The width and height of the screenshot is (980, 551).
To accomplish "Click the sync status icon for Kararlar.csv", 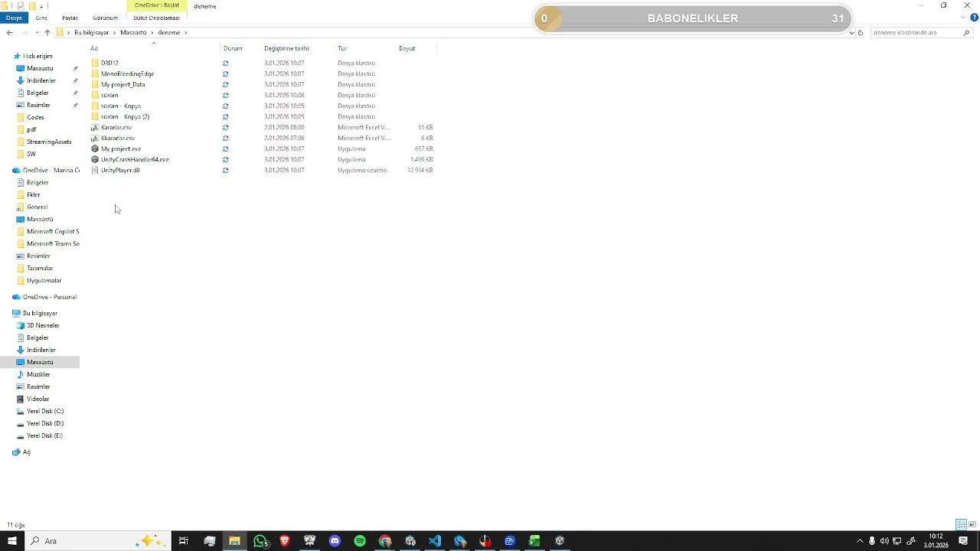I will click(x=225, y=127).
